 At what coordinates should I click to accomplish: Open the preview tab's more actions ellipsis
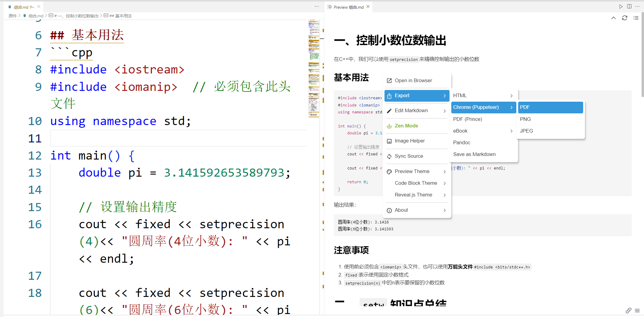pos(637,7)
